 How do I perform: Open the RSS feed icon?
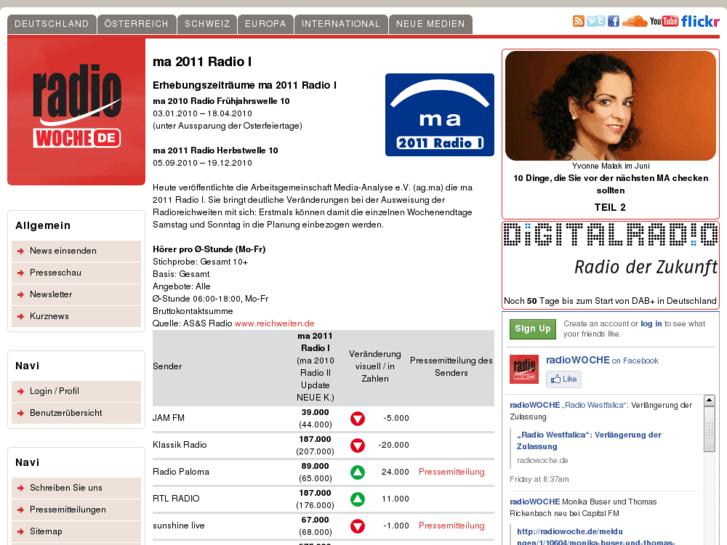(578, 21)
